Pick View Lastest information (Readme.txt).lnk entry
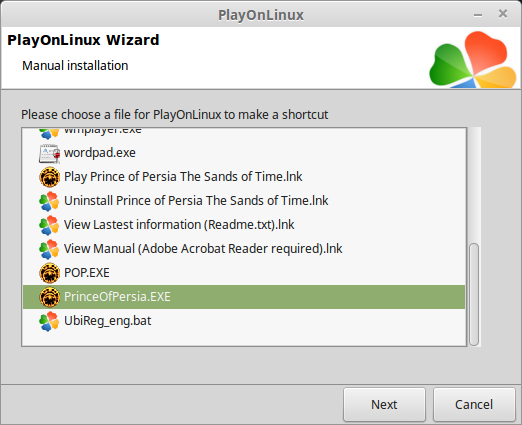Image resolution: width=522 pixels, height=425 pixels. click(x=179, y=225)
